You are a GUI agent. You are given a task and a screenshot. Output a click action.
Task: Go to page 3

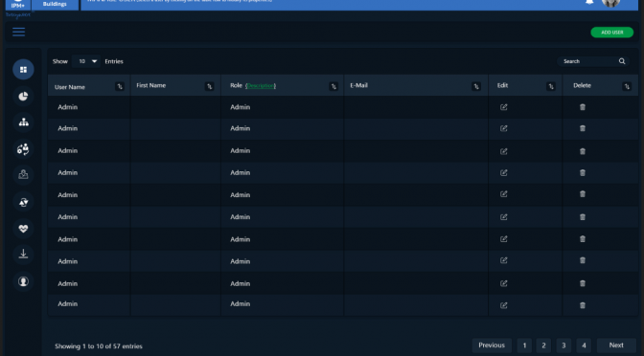point(563,345)
